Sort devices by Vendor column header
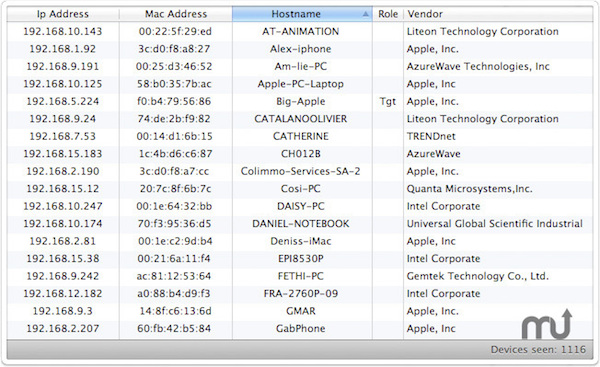Screen dimensions: 600x367 pos(498,14)
